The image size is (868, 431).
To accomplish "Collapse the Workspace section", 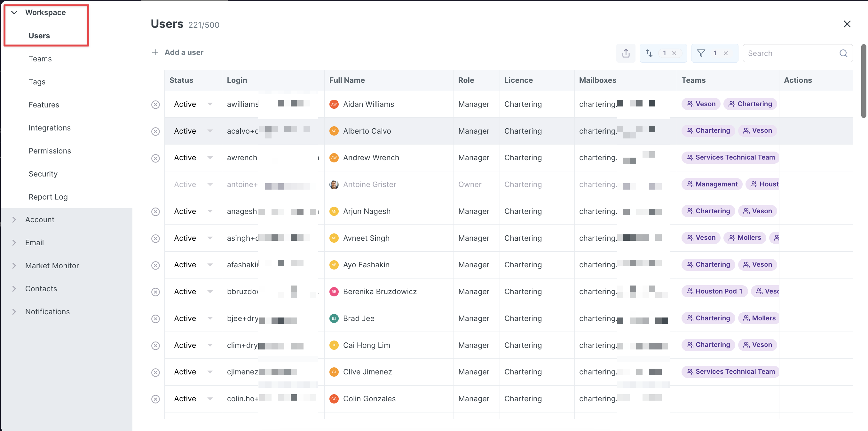I will tap(14, 12).
